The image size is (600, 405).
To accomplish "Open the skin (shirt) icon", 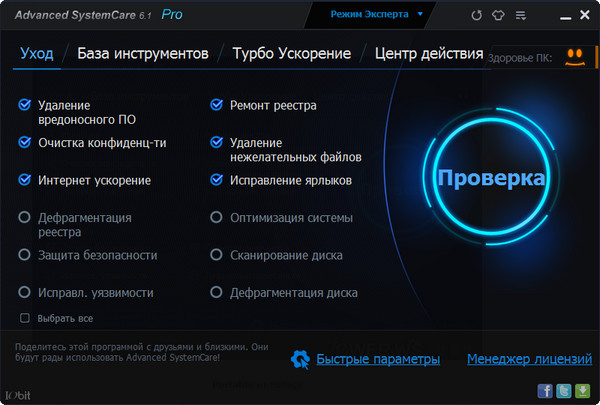I will click(498, 15).
